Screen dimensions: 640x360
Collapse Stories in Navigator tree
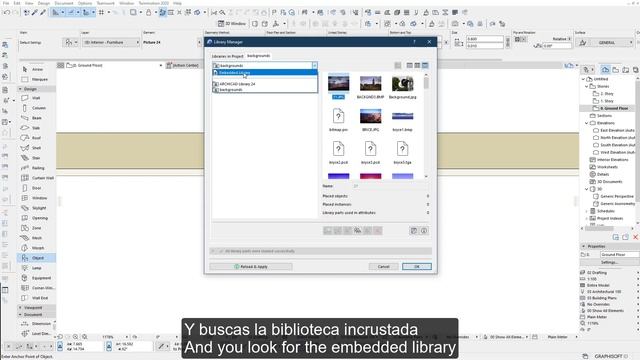pos(587,86)
